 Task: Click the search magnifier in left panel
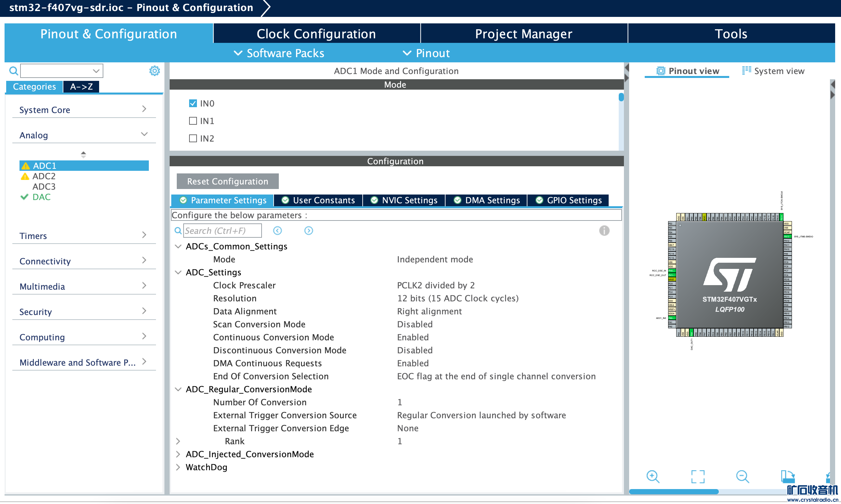(14, 71)
